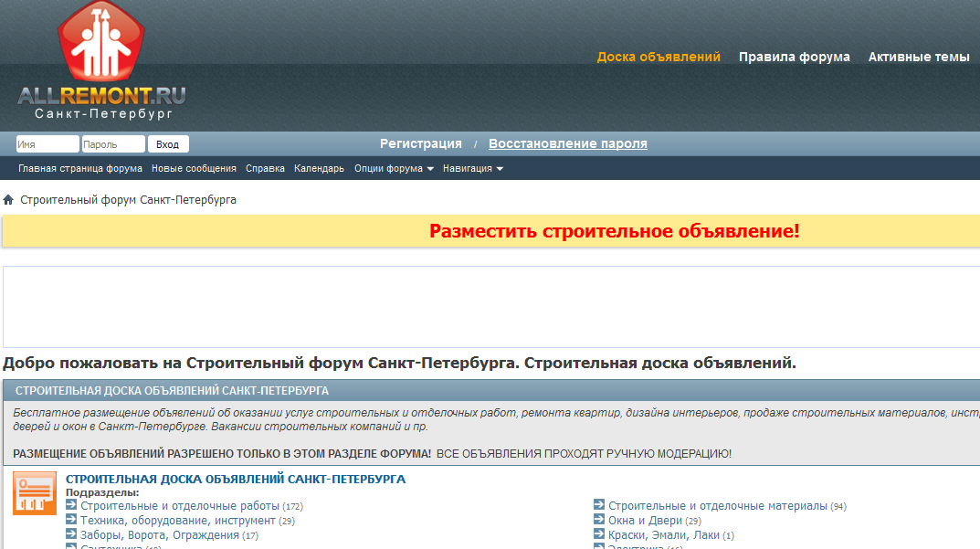This screenshot has height=549, width=980.
Task: Click Разместить строительное объявление banner
Action: [615, 231]
